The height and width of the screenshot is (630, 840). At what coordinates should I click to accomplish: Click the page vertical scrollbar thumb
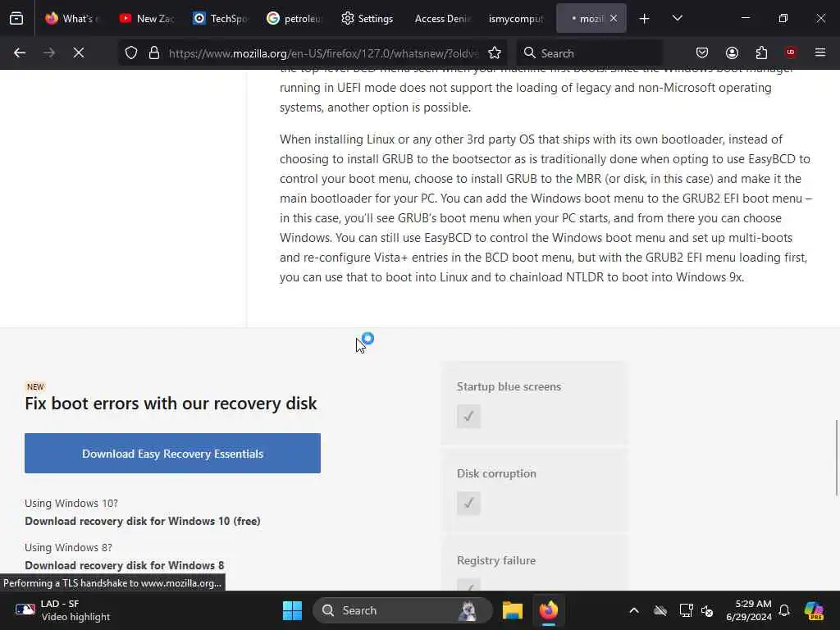[836, 458]
